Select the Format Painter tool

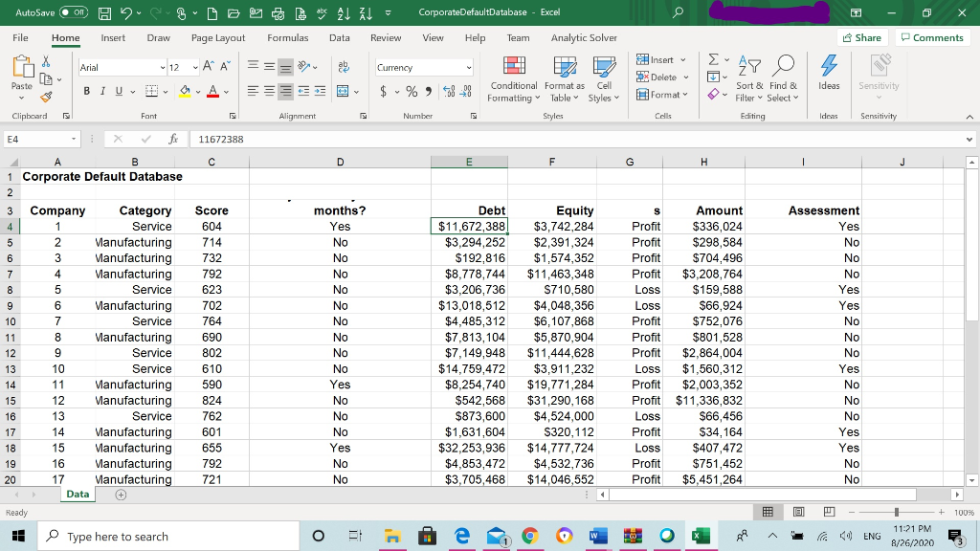(x=45, y=96)
